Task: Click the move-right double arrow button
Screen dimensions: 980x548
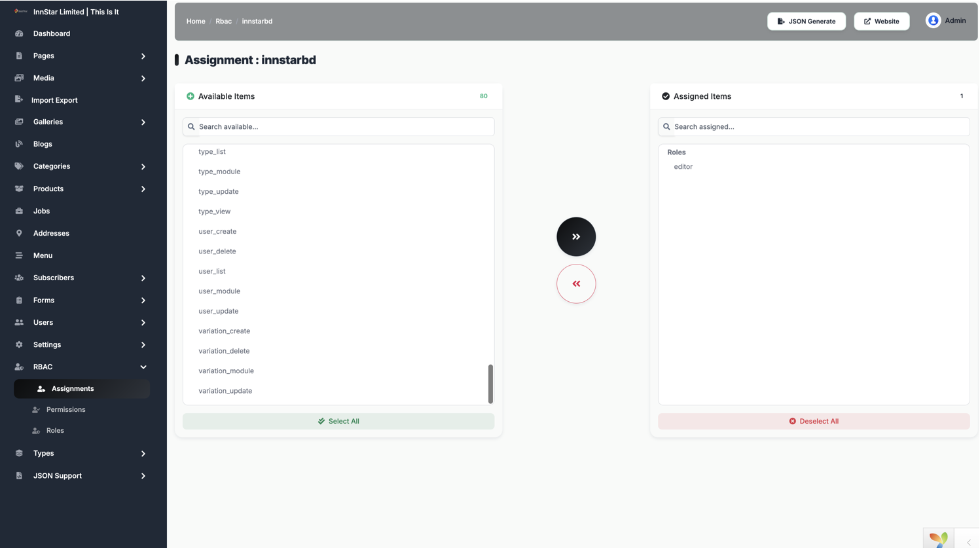Action: 576,236
